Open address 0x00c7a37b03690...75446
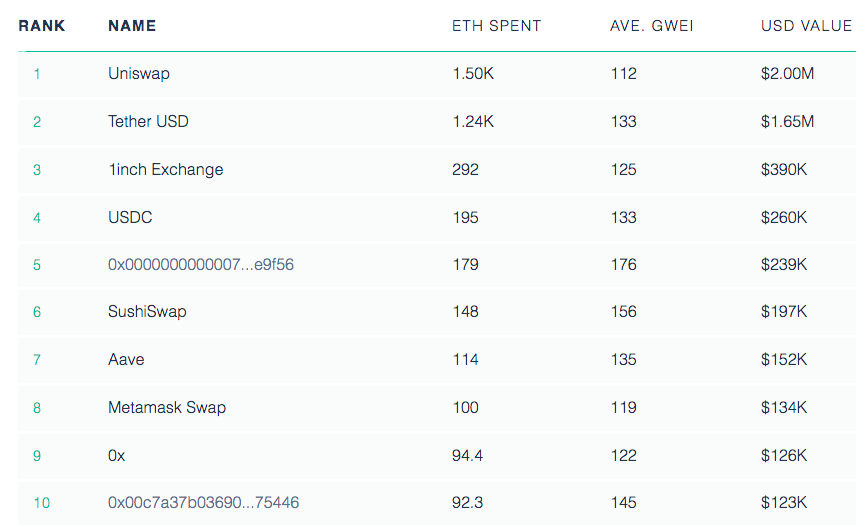This screenshot has width=868, height=527. [x=203, y=503]
